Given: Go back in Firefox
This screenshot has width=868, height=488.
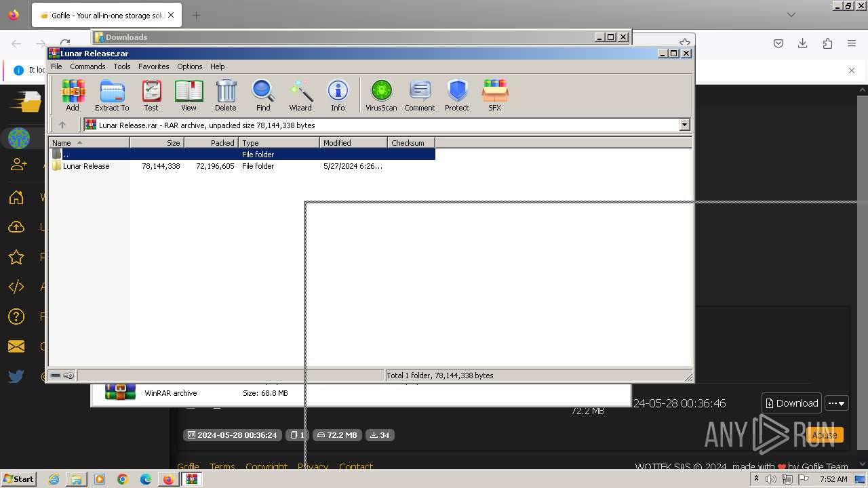Looking at the screenshot, I should tap(16, 43).
